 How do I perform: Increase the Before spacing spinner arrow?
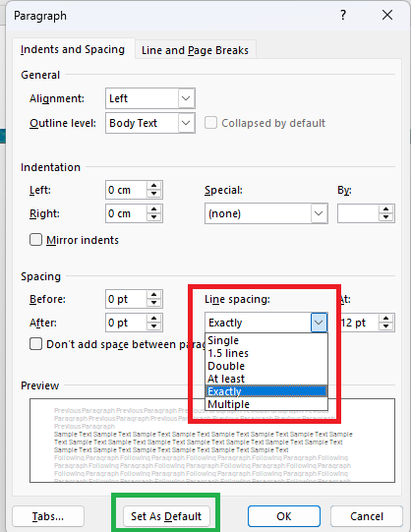coord(154,295)
